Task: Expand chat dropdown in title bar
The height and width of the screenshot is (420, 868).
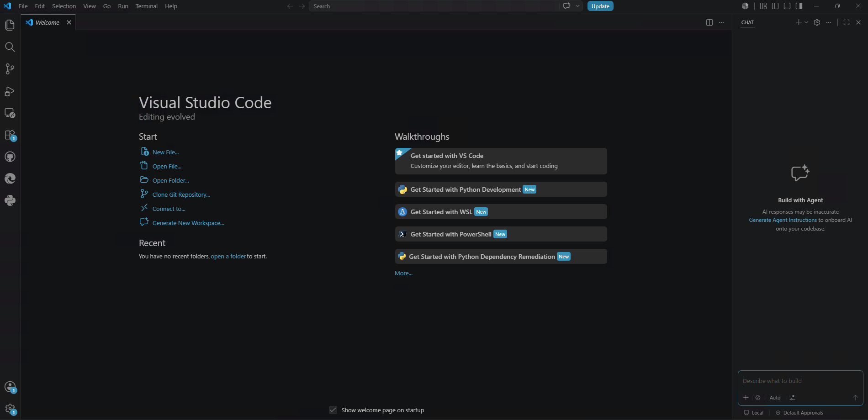Action: (578, 6)
